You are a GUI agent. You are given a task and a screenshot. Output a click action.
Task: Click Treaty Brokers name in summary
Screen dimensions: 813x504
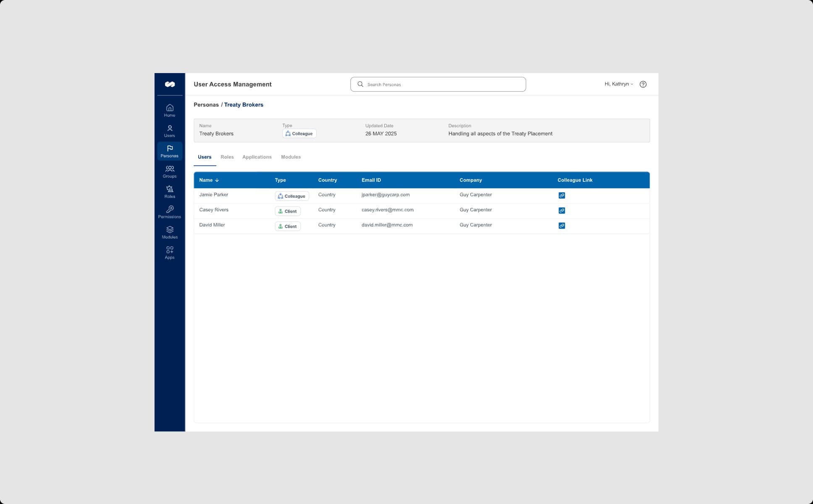click(x=216, y=134)
